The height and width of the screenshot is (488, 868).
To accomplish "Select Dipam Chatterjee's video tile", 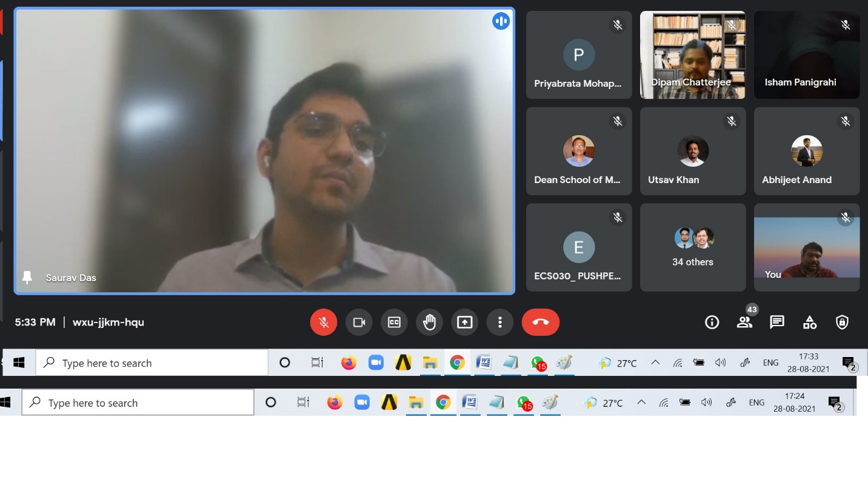I will point(692,55).
